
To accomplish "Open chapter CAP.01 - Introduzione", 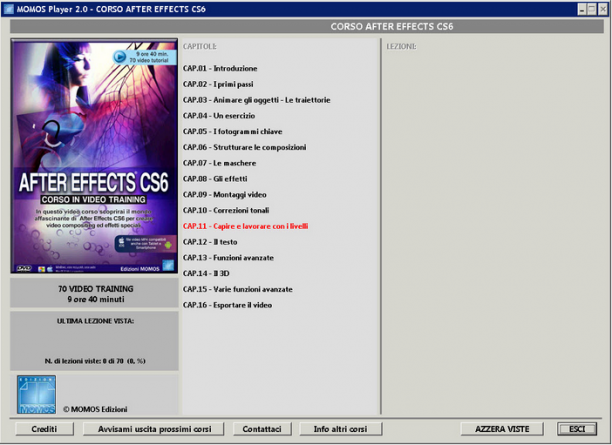I will click(220, 68).
